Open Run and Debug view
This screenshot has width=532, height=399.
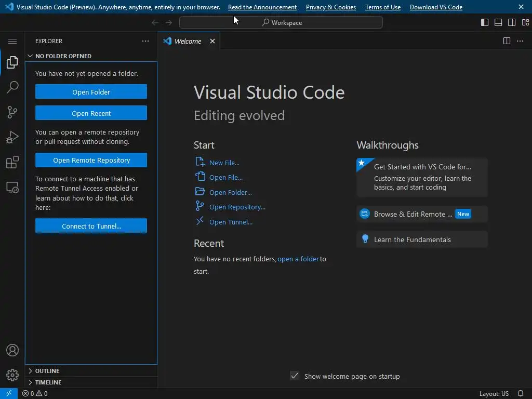12,137
